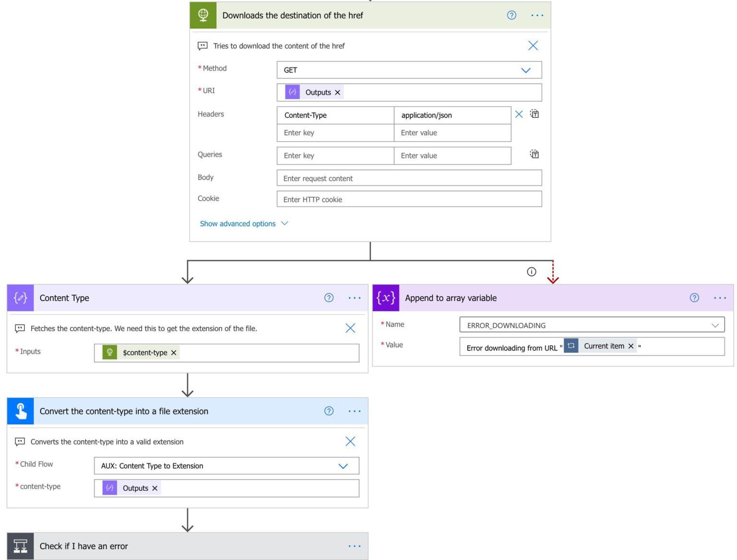Open help for Append to array variable
This screenshot has height=560, width=737.
(694, 298)
